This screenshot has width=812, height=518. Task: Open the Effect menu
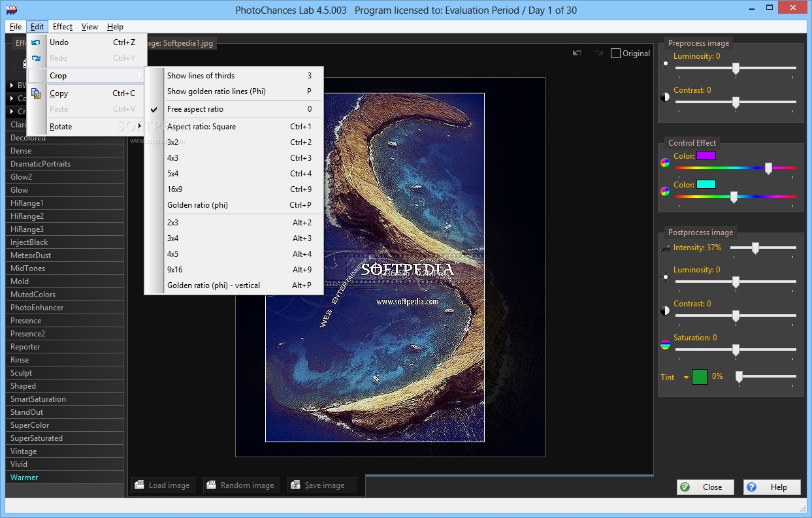tap(63, 27)
